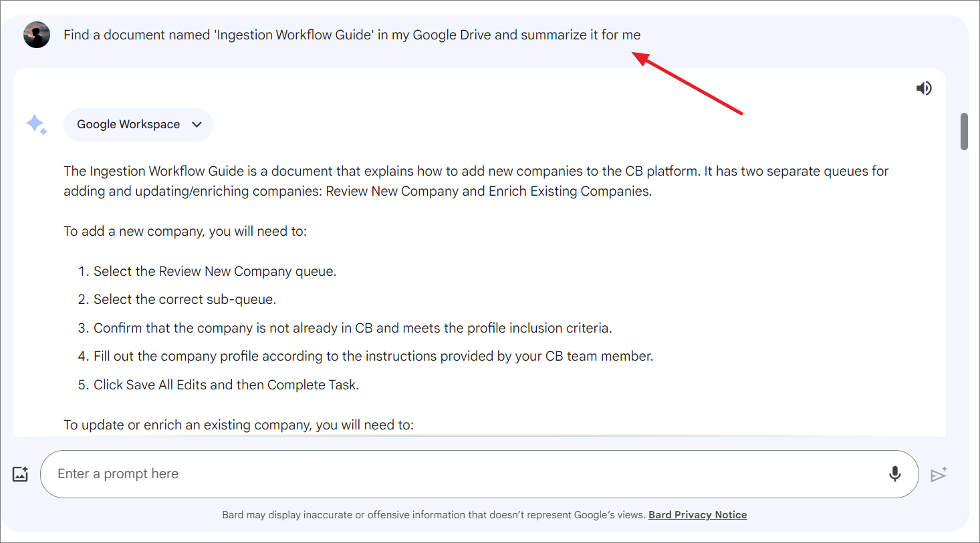Click step 1 'Select the Review New Company queue'
The height and width of the screenshot is (543, 980).
tap(215, 271)
